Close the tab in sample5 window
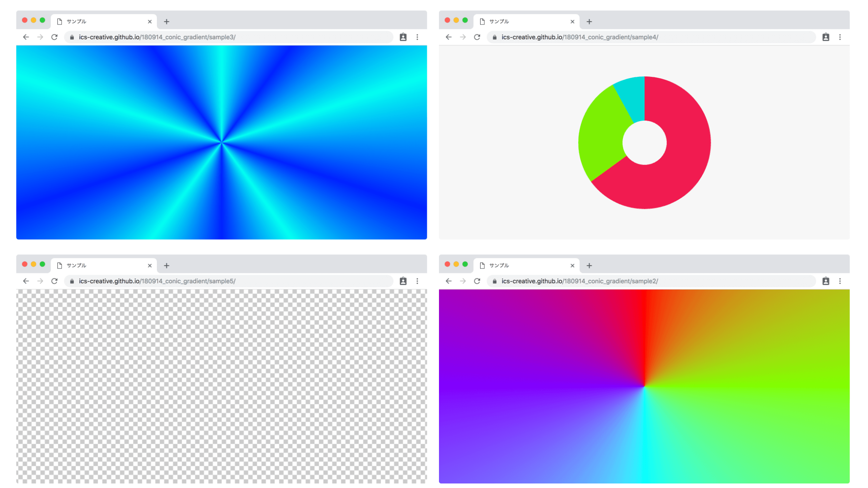Screen dimensions: 868x488 150,266
